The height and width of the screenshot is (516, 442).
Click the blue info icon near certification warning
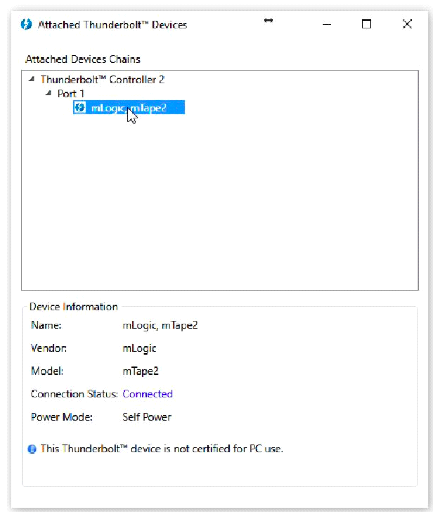(32, 449)
